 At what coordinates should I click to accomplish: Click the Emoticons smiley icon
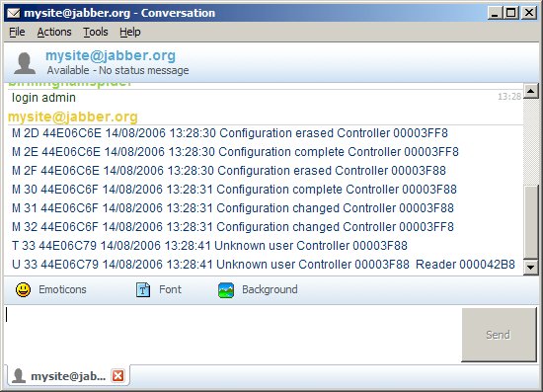pos(24,289)
